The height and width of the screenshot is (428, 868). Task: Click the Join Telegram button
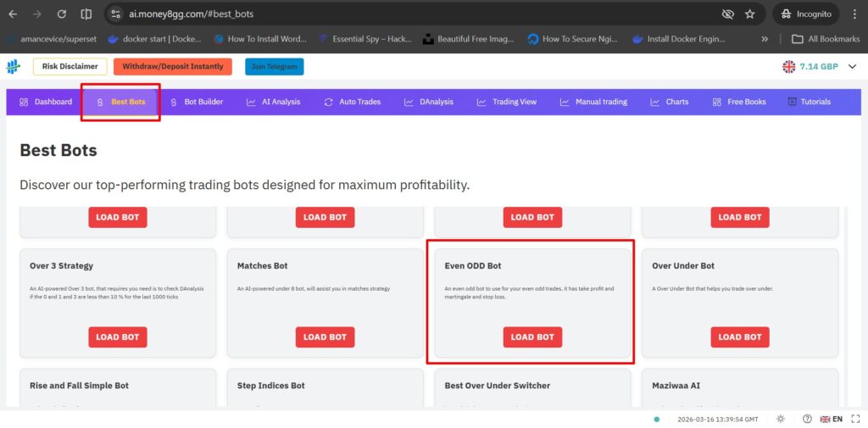pyautogui.click(x=274, y=66)
